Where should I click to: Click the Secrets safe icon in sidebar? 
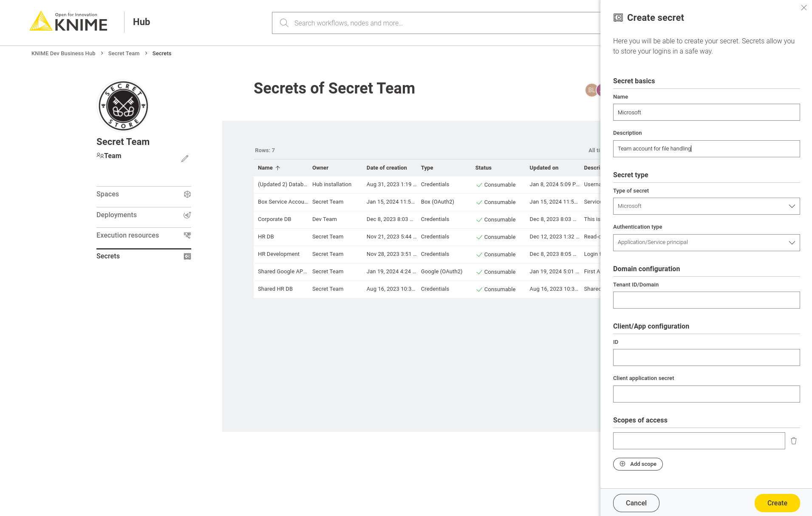(187, 256)
